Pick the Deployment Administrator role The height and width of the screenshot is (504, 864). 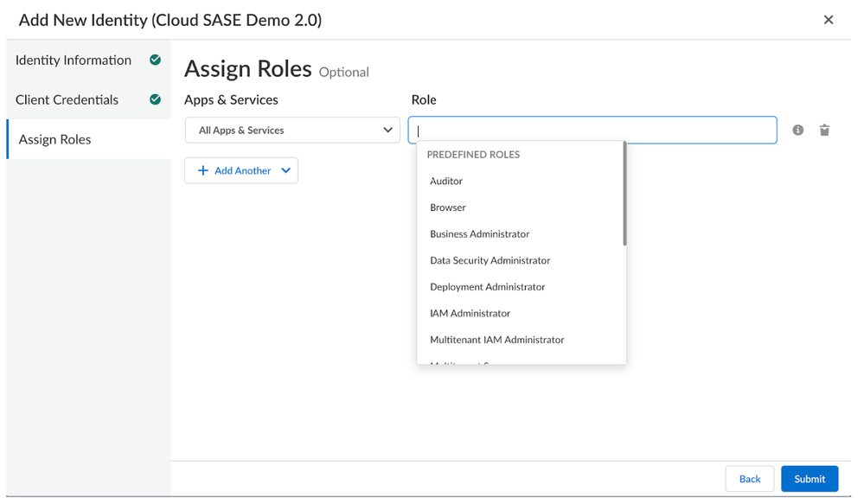[488, 287]
